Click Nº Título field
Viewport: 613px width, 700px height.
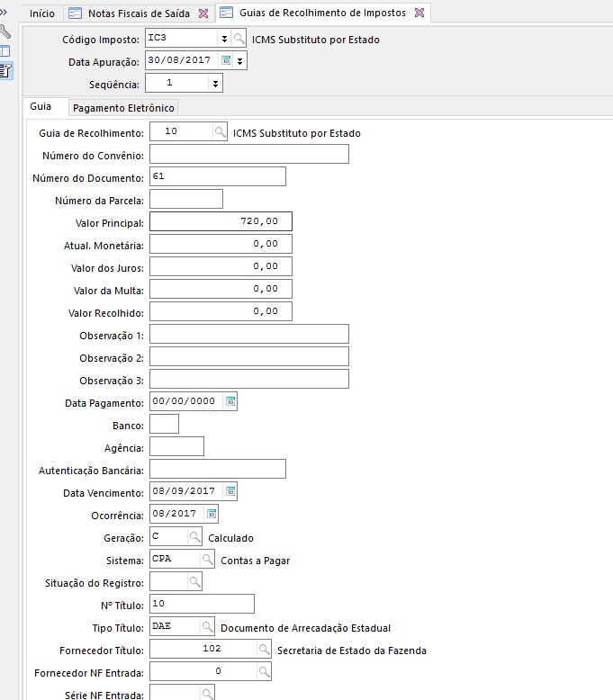click(202, 604)
